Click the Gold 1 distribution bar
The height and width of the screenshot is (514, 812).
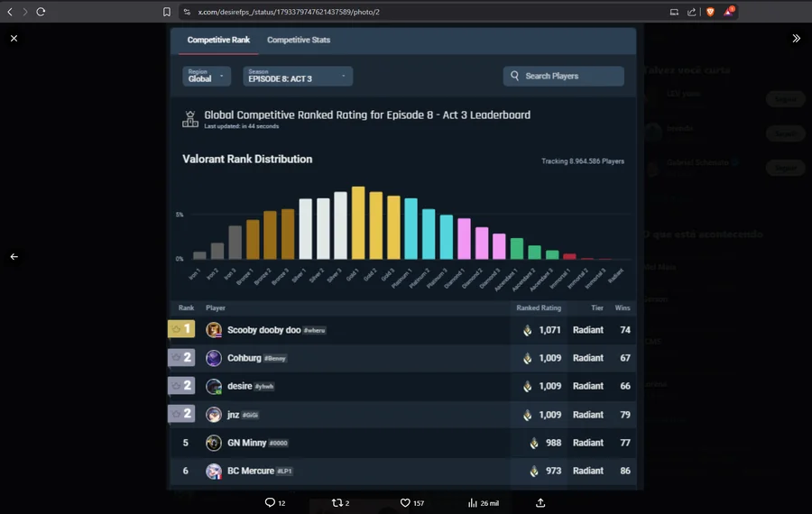(x=358, y=223)
